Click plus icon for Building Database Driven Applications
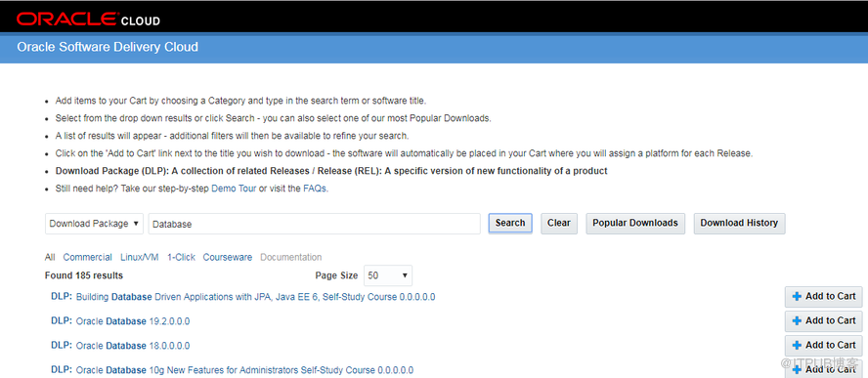 (798, 297)
